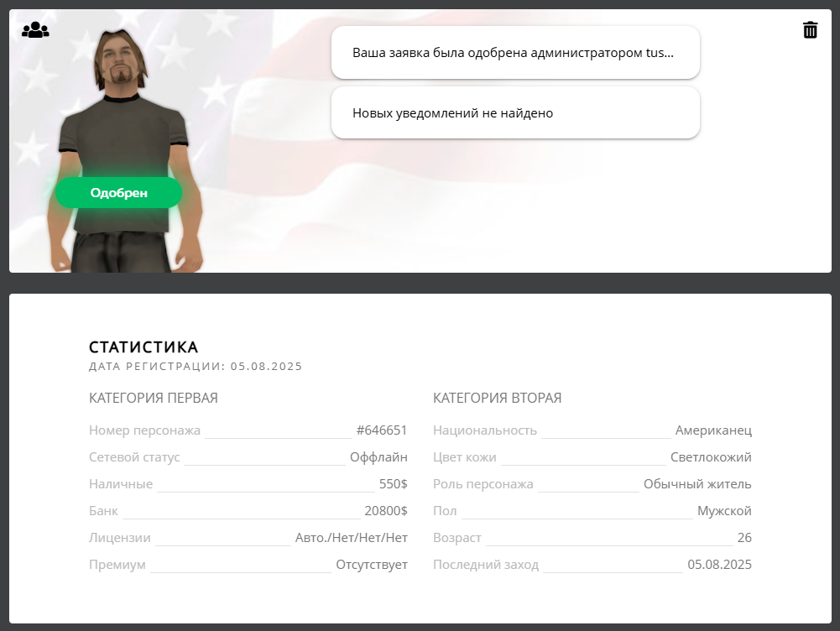The image size is (840, 631).
Task: Click the Возраст label
Action: coord(457,537)
